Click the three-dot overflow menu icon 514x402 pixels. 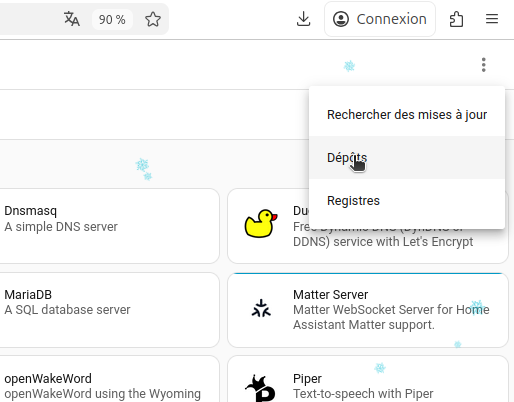[483, 65]
